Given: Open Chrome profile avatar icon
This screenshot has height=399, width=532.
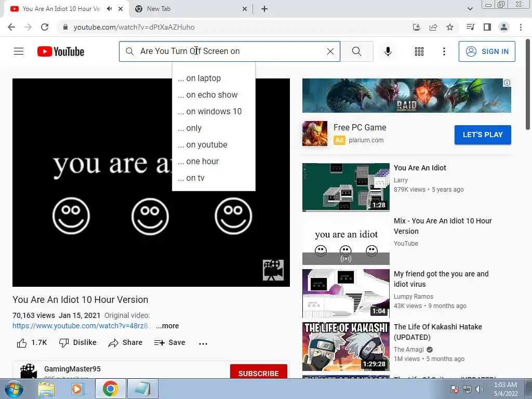Looking at the screenshot, I should [x=504, y=27].
